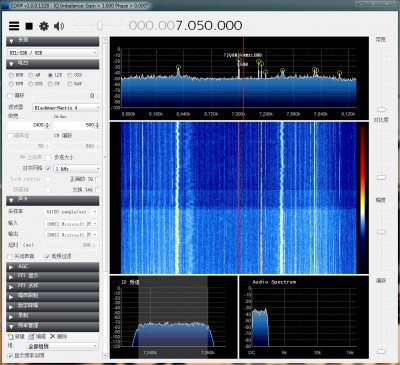Click the Audio Spectrum panel title

pos(274,282)
